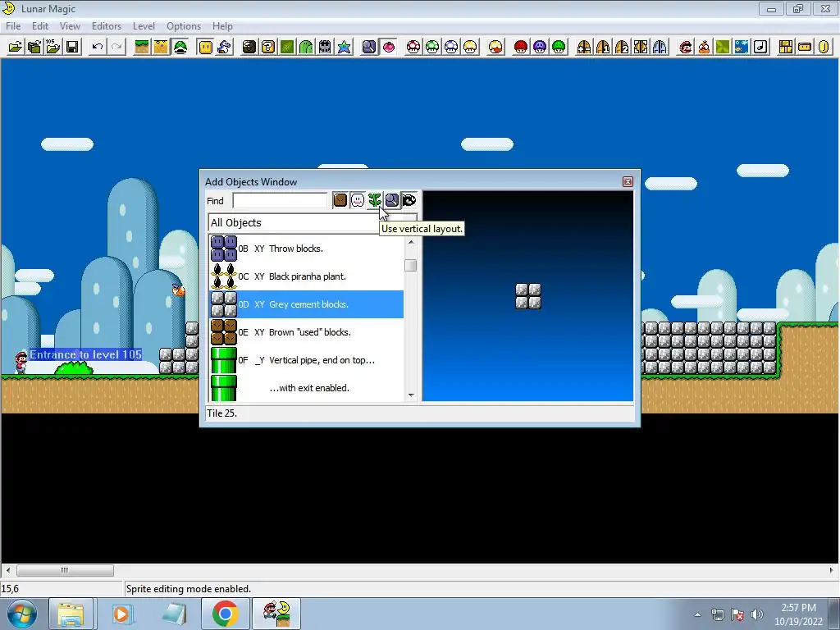Click the purple poison mushroom toolbar icon

(x=540, y=47)
